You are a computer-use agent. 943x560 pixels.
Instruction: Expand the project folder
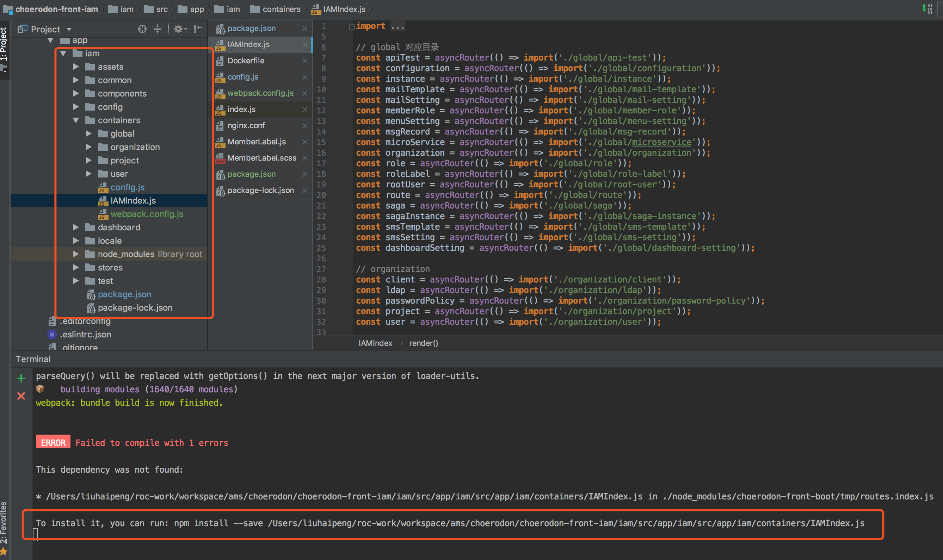click(88, 160)
